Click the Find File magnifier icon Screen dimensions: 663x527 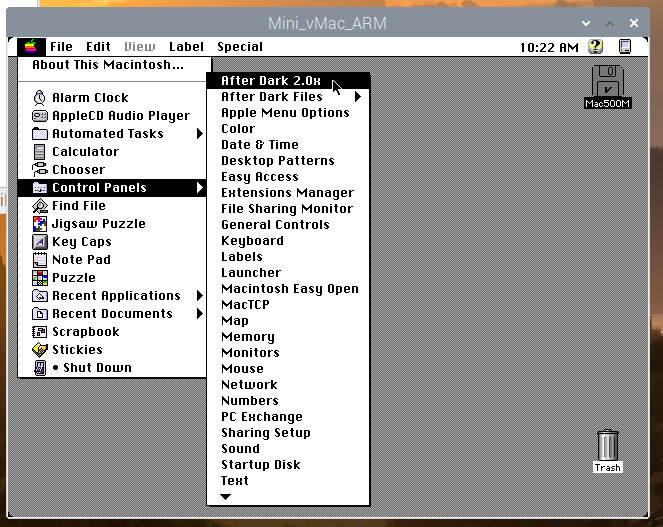click(40, 206)
